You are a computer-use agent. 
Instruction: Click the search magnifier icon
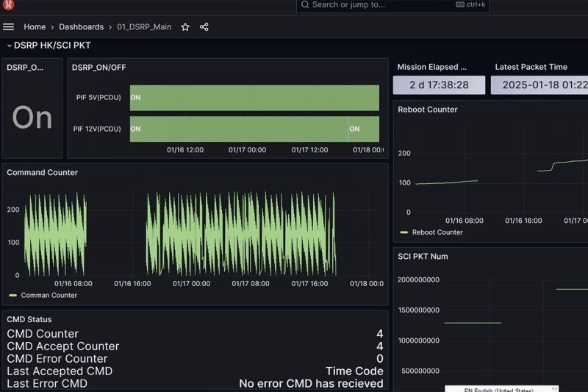pyautogui.click(x=305, y=4)
